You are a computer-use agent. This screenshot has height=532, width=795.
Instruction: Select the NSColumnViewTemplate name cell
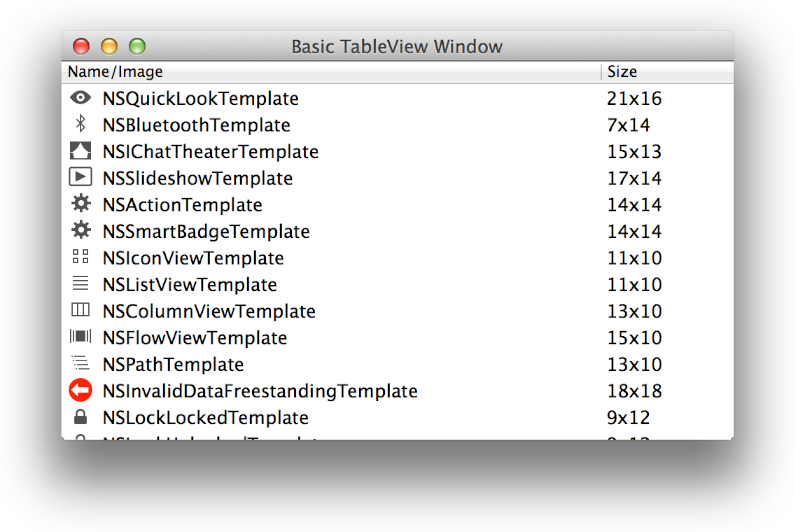[x=209, y=311]
